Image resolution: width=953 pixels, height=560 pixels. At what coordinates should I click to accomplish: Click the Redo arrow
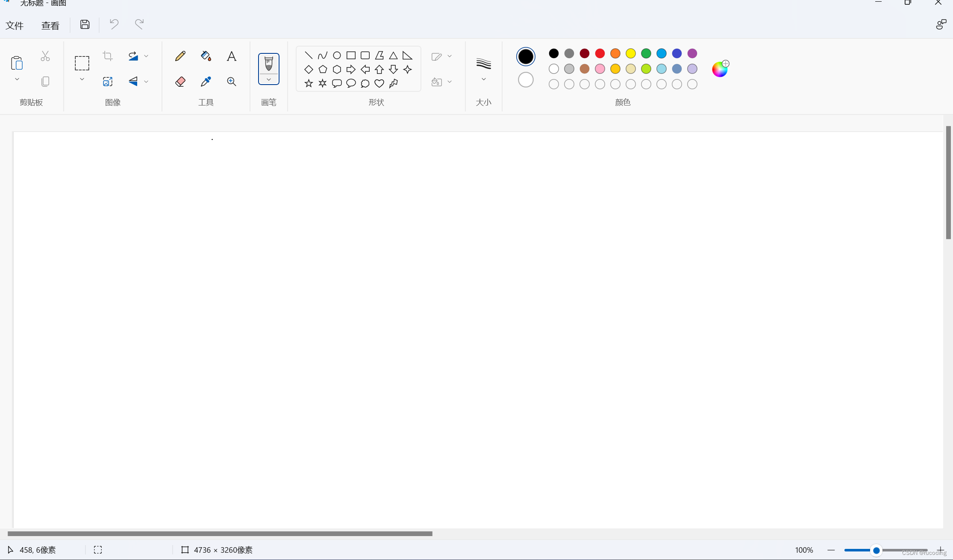point(139,24)
